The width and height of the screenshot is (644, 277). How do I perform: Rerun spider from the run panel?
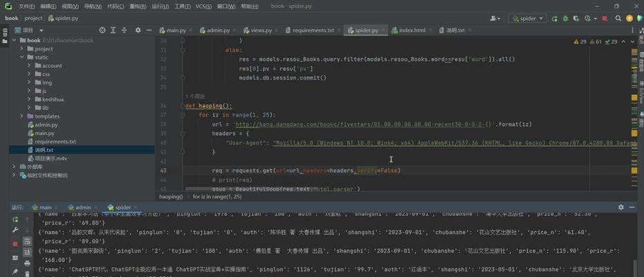[15, 219]
